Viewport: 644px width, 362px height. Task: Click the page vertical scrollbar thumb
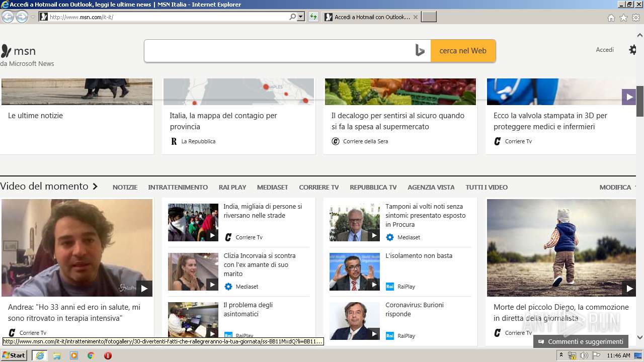coord(640,101)
